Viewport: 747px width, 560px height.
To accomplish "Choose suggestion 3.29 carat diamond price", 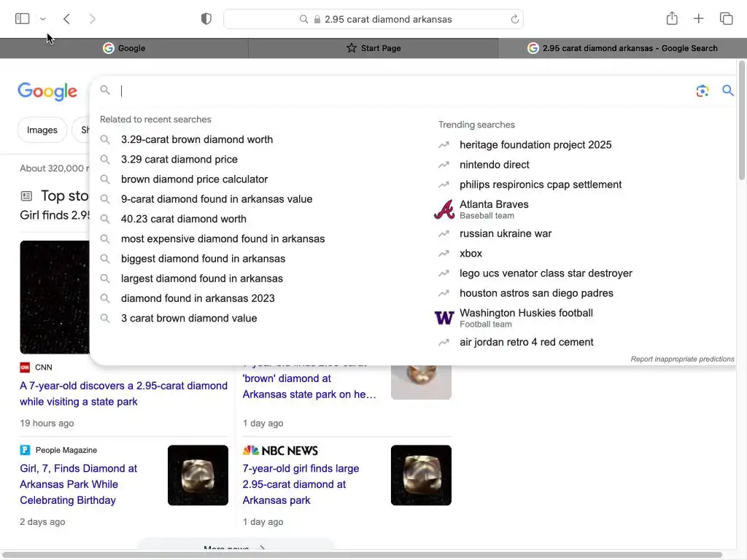I will point(179,160).
